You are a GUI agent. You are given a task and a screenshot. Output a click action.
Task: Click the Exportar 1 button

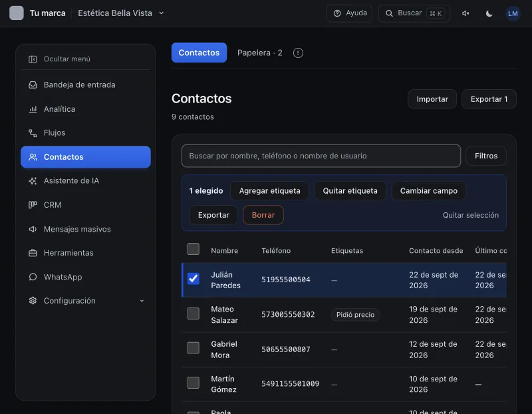click(x=489, y=99)
